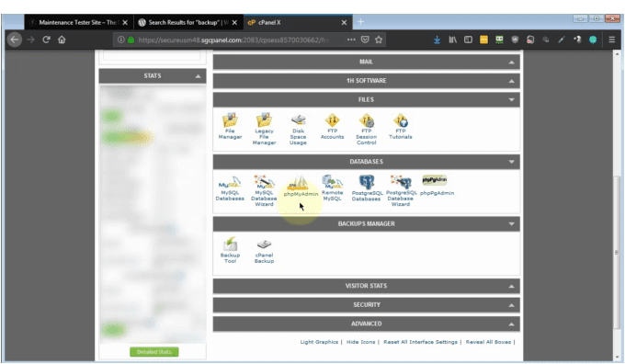625x364 pixels.
Task: Expand the Visitor Stats section arrow
Action: pyautogui.click(x=511, y=286)
